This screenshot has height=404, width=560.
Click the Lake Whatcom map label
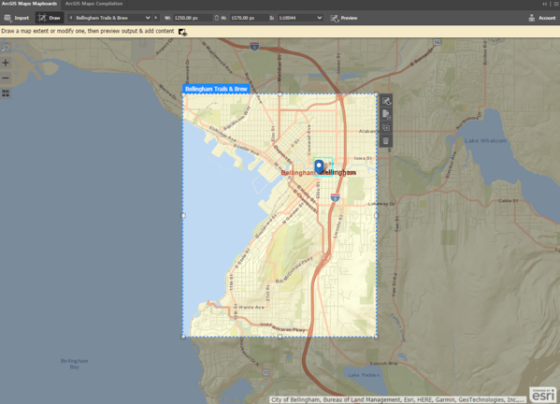point(486,141)
